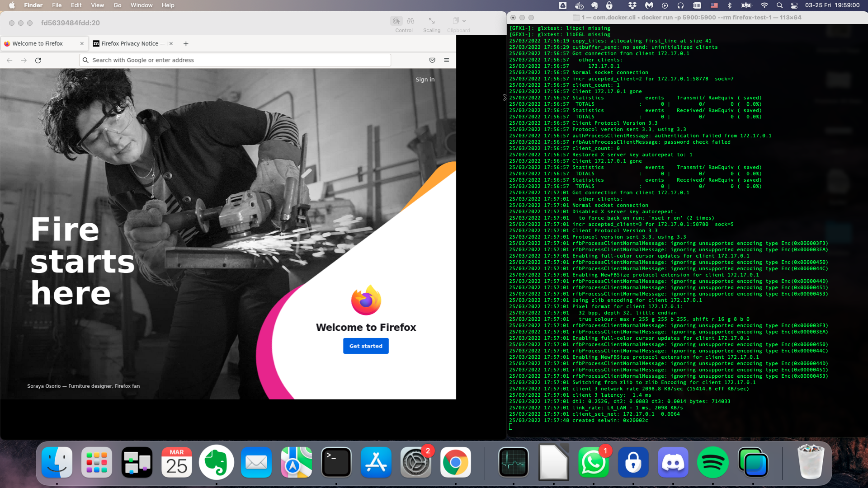Image resolution: width=868 pixels, height=488 pixels.
Task: Open the Help menu
Action: 168,5
